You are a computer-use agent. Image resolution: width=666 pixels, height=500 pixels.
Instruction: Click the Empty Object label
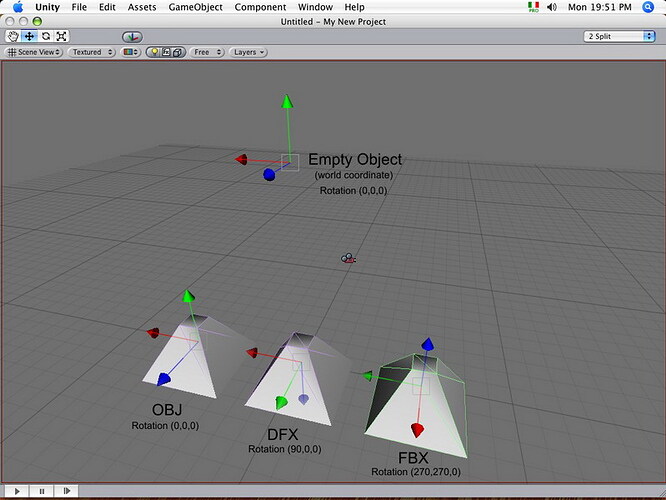[355, 159]
